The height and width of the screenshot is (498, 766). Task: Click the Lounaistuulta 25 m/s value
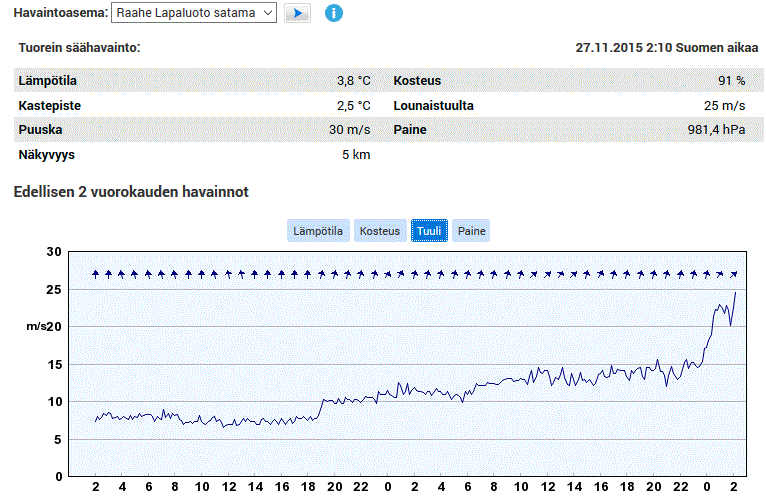coord(724,105)
